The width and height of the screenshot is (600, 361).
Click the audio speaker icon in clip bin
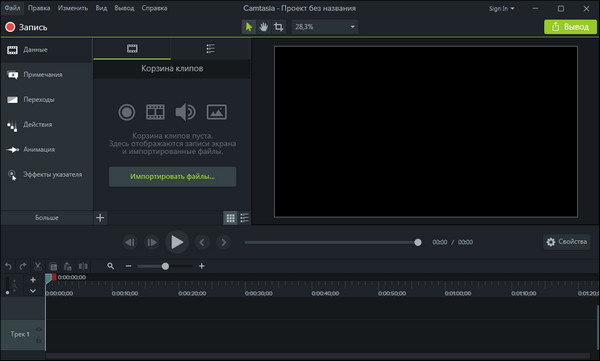185,112
